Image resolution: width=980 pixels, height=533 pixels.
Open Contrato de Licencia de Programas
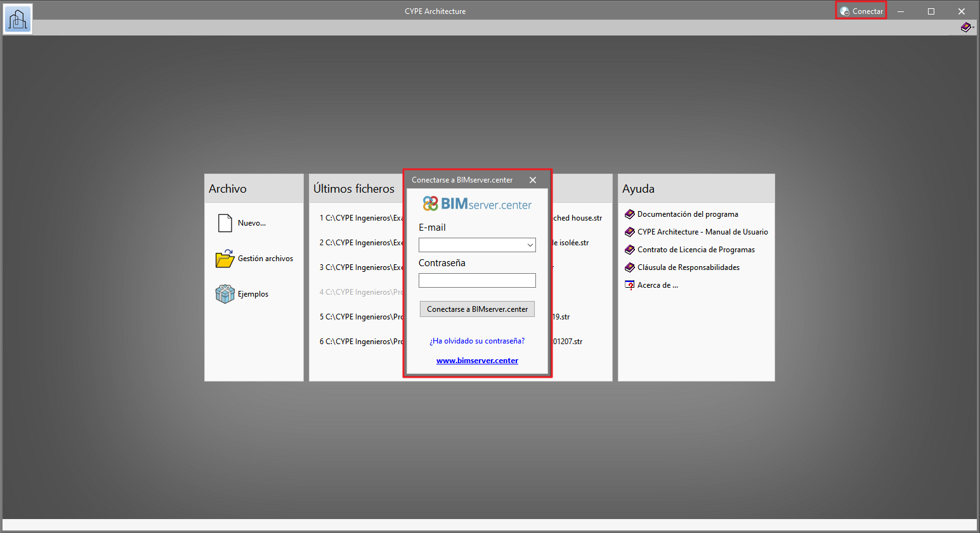[696, 250]
